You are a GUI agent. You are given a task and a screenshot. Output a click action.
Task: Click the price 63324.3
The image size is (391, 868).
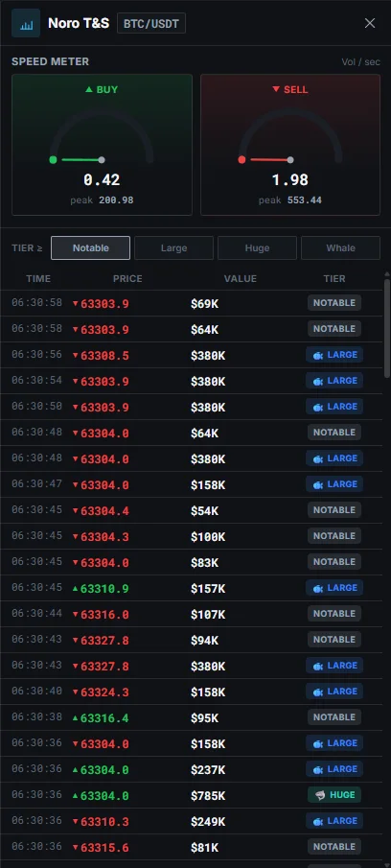pyautogui.click(x=104, y=692)
